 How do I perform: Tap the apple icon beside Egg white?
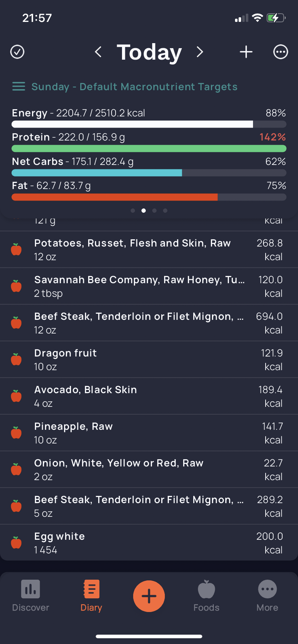tap(16, 543)
